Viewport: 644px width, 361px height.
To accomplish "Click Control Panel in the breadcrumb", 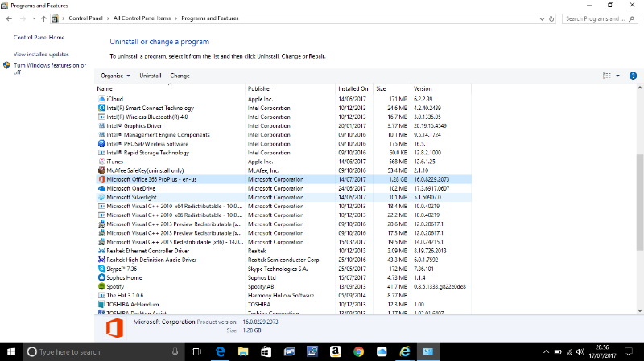I will tap(85, 18).
